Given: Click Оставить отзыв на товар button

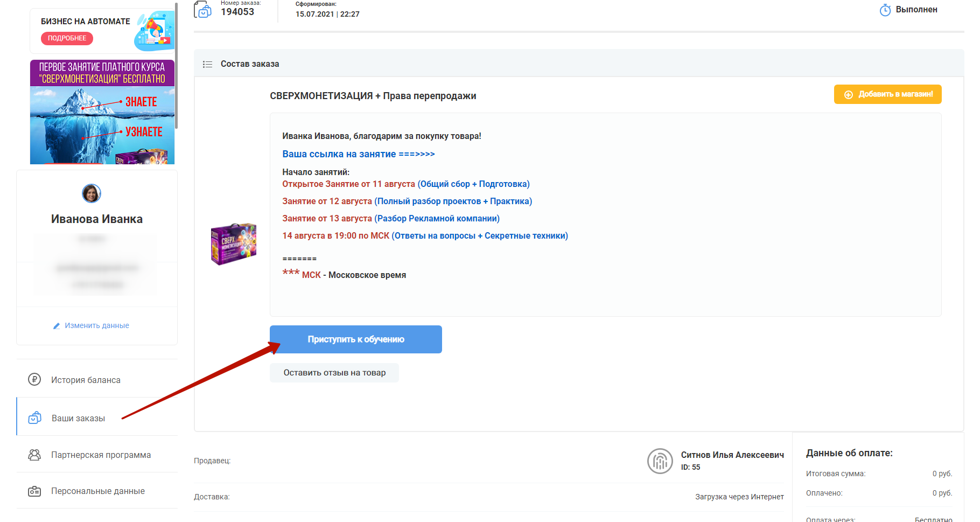Looking at the screenshot, I should (334, 373).
